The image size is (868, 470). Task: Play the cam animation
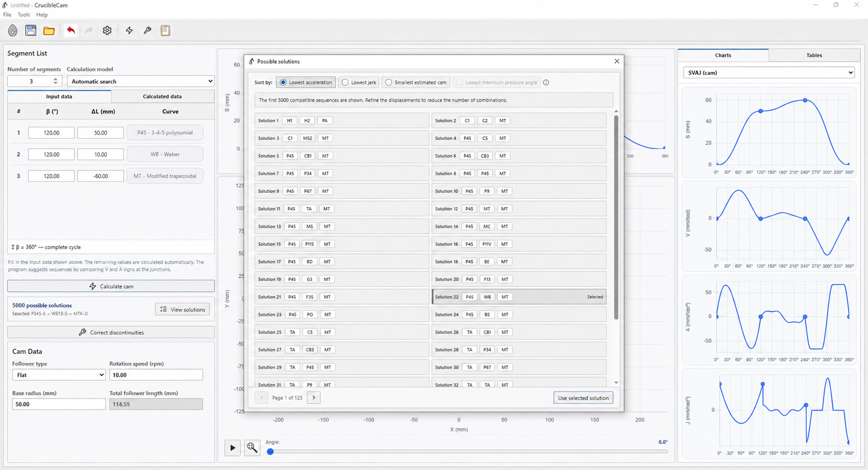[233, 448]
